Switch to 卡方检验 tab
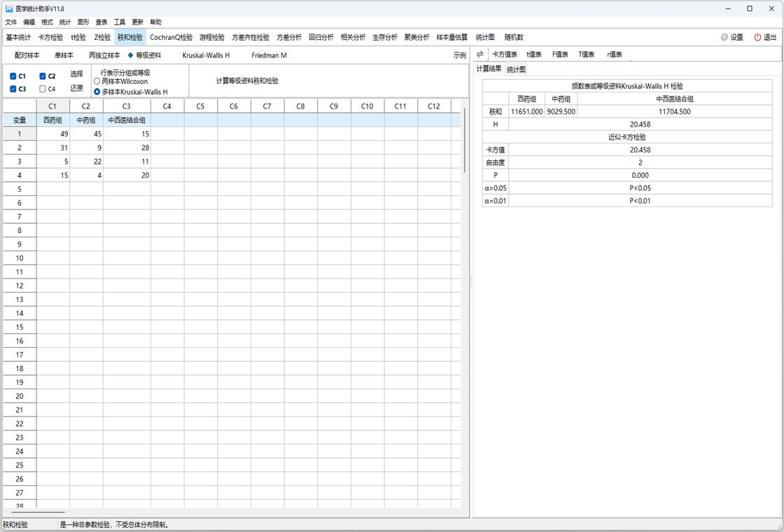Screen dimensions: 784x532 [50, 38]
